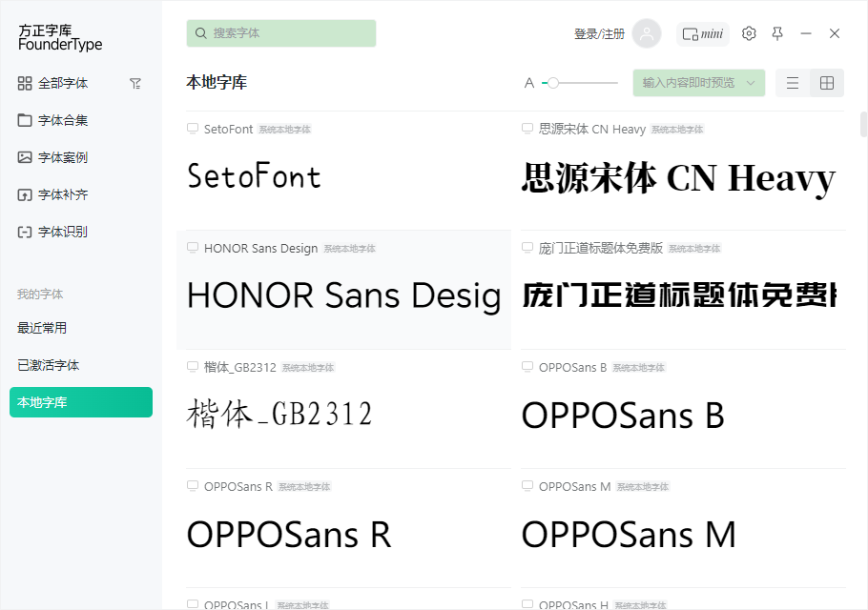
Task: Check the OPPOSans B checkbox
Action: (x=527, y=367)
